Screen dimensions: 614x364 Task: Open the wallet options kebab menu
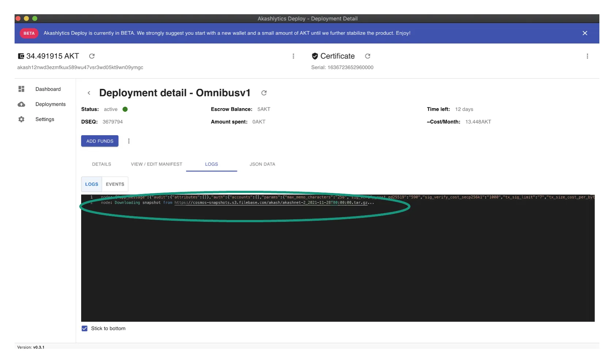click(293, 56)
